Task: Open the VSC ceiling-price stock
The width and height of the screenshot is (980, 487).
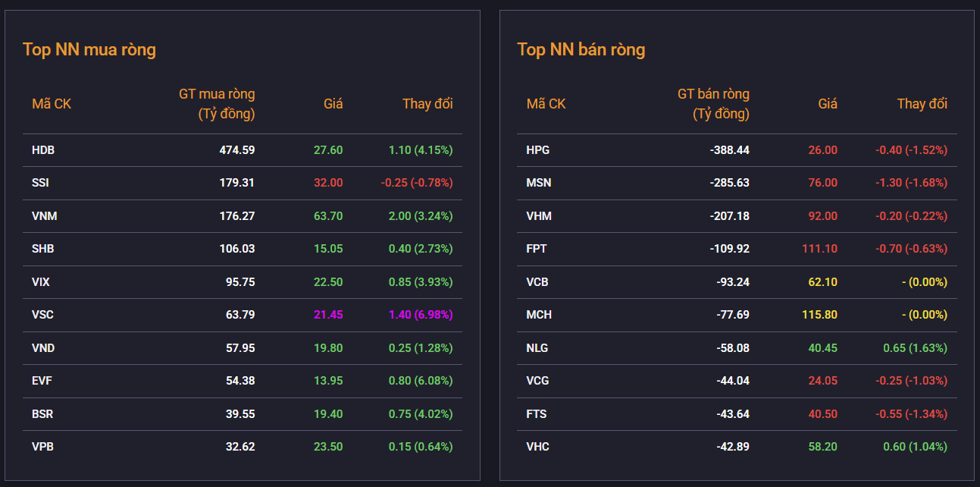Action: 43,315
